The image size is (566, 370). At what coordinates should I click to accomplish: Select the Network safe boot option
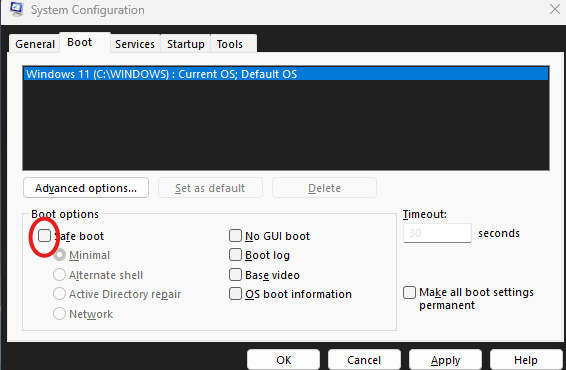coord(60,314)
